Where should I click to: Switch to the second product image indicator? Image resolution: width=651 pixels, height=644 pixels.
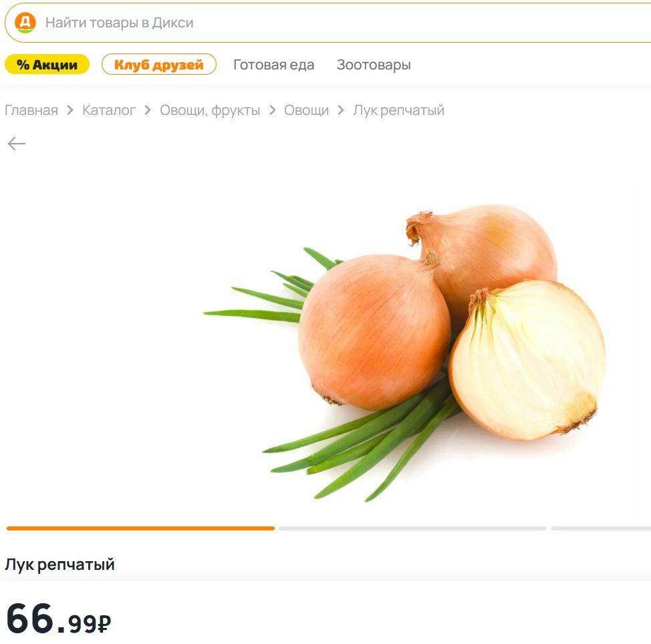coord(412,528)
